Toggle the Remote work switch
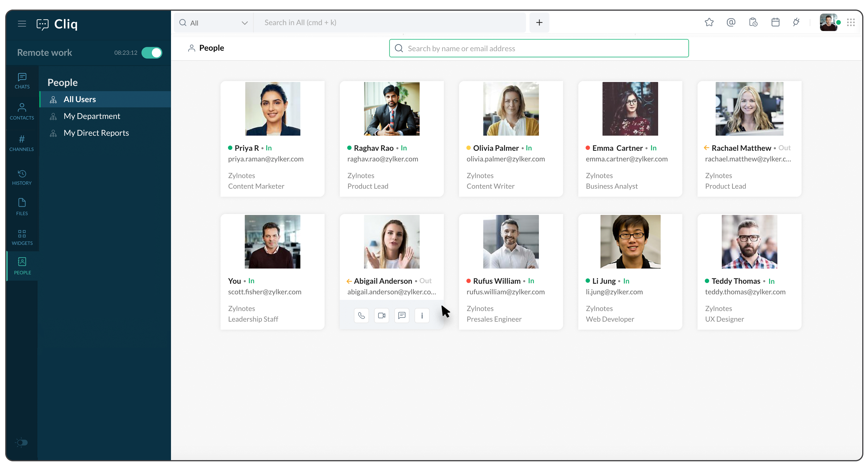The image size is (868, 472). 152,53
